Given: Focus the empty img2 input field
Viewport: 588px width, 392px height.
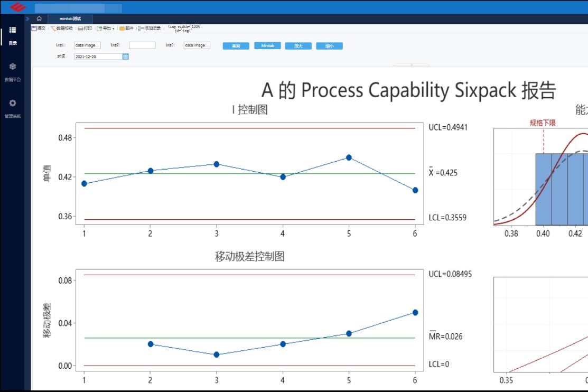Looking at the screenshot, I should 142,45.
